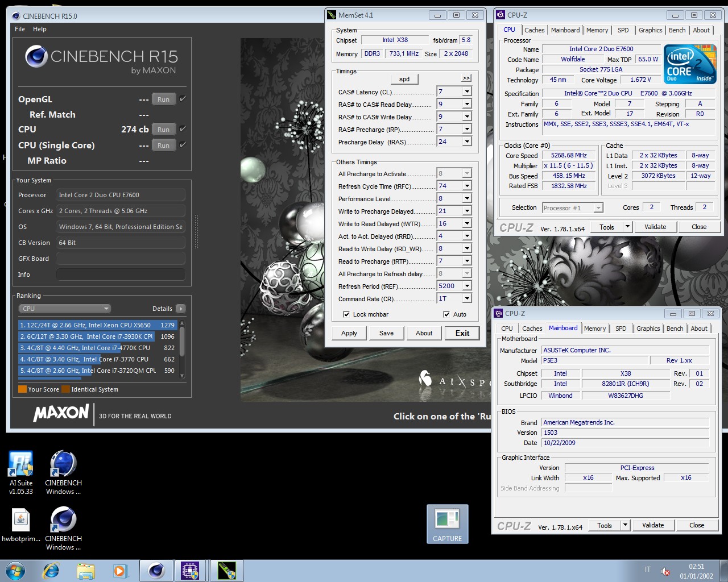Open Windows Explorer folder in taskbar
This screenshot has height=582, width=728.
tap(86, 571)
